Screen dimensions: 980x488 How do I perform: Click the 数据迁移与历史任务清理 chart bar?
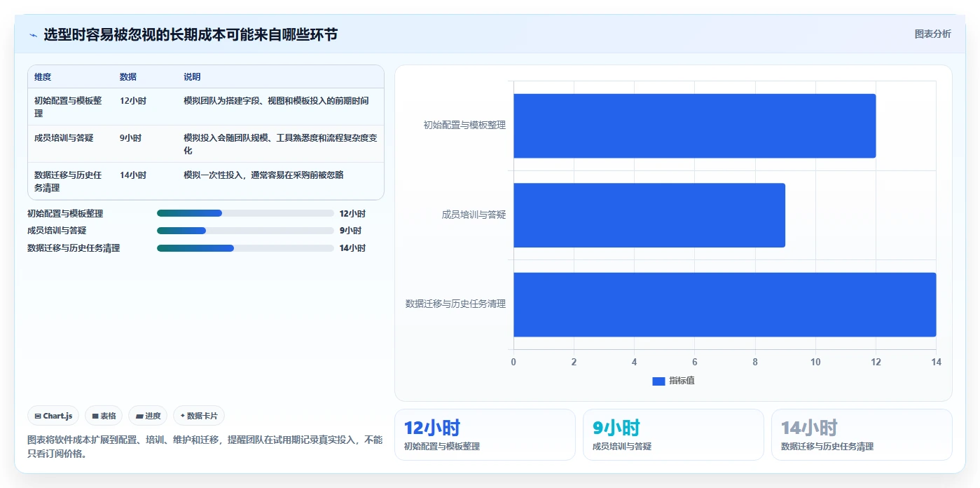click(725, 304)
